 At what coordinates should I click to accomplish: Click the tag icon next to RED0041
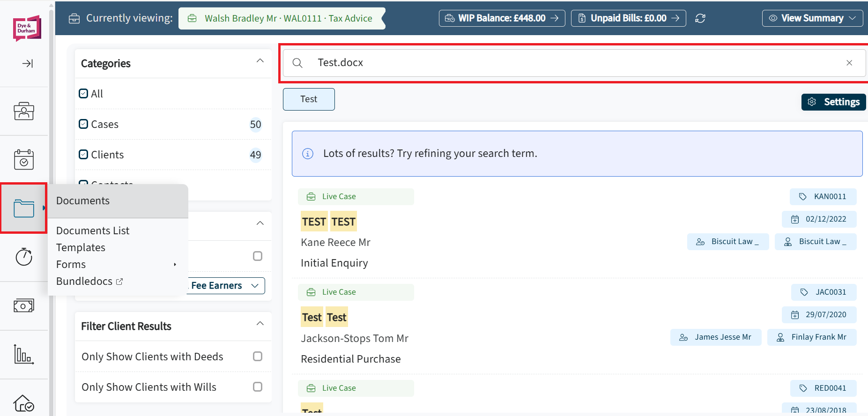[x=803, y=388]
